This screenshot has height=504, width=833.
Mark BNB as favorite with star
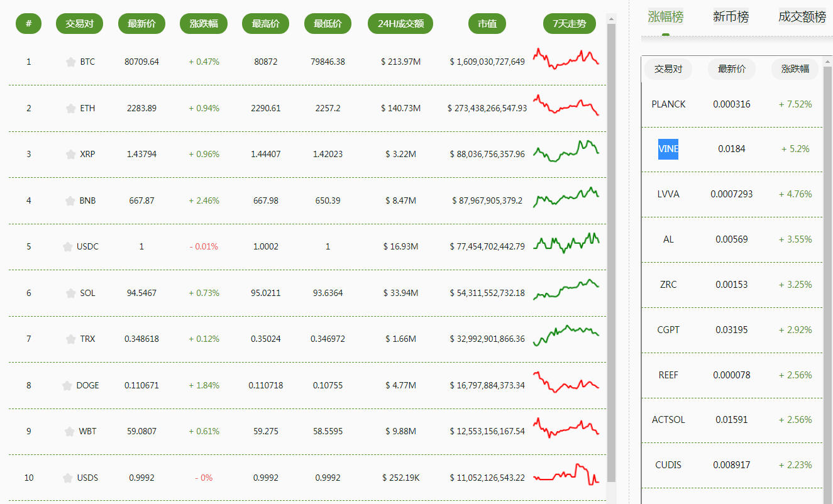pyautogui.click(x=70, y=200)
